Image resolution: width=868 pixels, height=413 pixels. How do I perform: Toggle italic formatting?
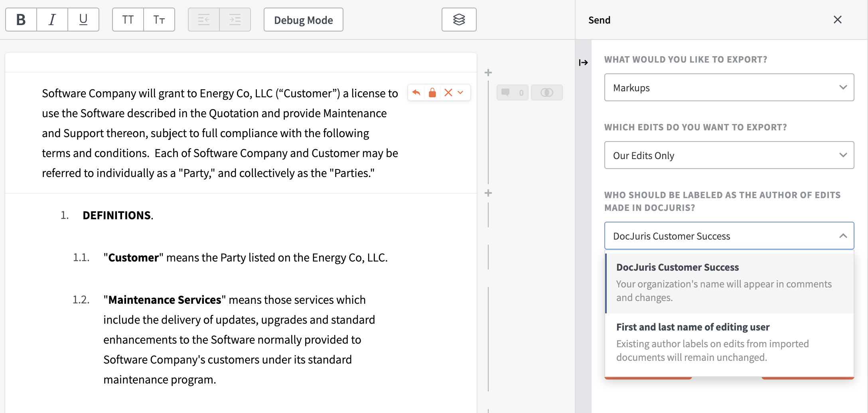tap(52, 20)
